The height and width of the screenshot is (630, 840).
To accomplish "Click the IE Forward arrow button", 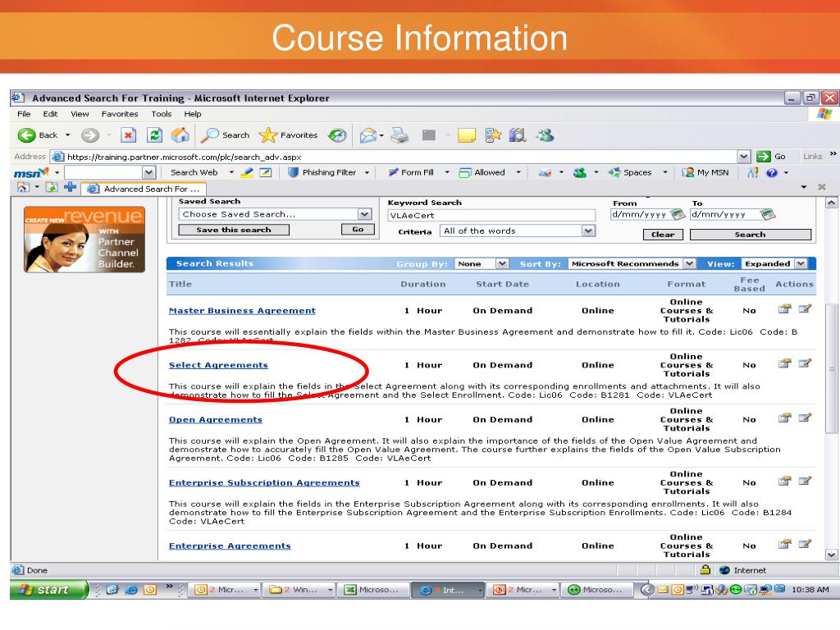I will click(x=90, y=135).
